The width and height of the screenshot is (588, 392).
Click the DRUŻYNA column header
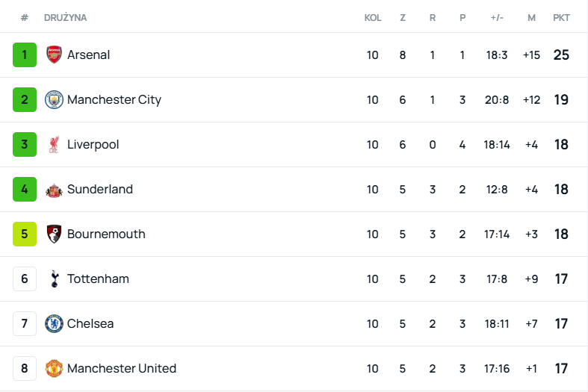pyautogui.click(x=66, y=17)
